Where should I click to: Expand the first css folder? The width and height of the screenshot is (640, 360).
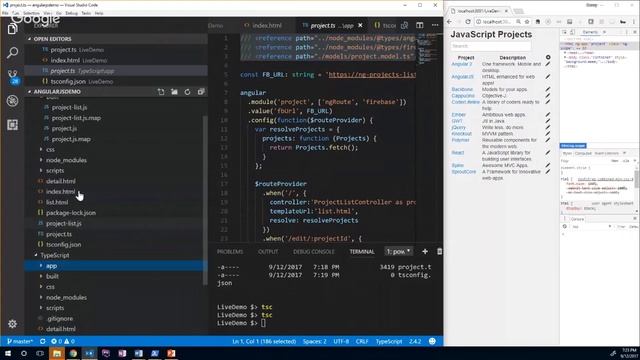50,150
